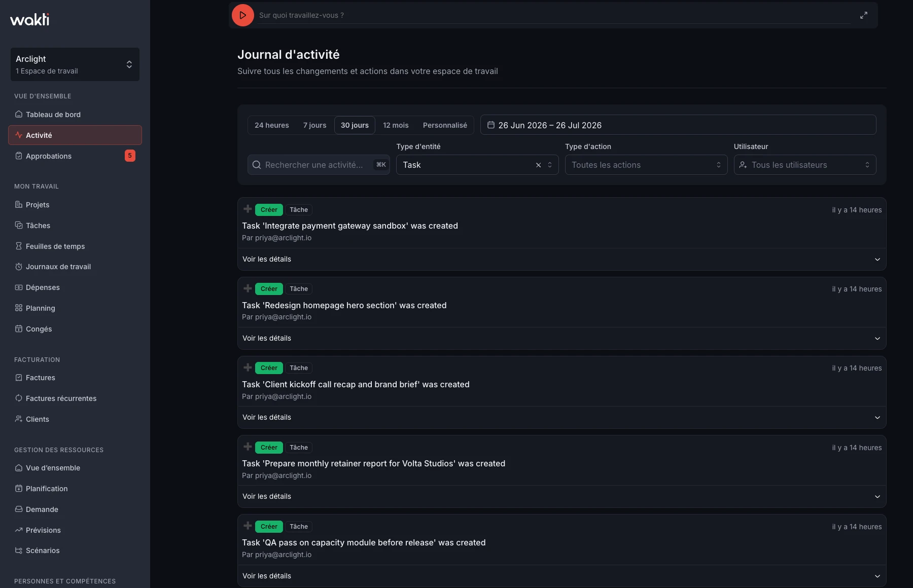The image size is (913, 588).
Task: Click the plus icon on the monthly retainer entry
Action: click(x=248, y=447)
